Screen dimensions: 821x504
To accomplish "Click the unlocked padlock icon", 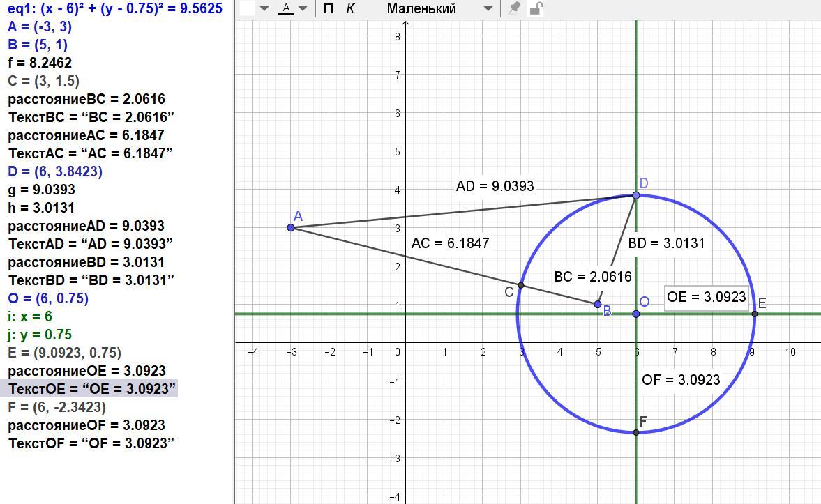I will pyautogui.click(x=536, y=8).
